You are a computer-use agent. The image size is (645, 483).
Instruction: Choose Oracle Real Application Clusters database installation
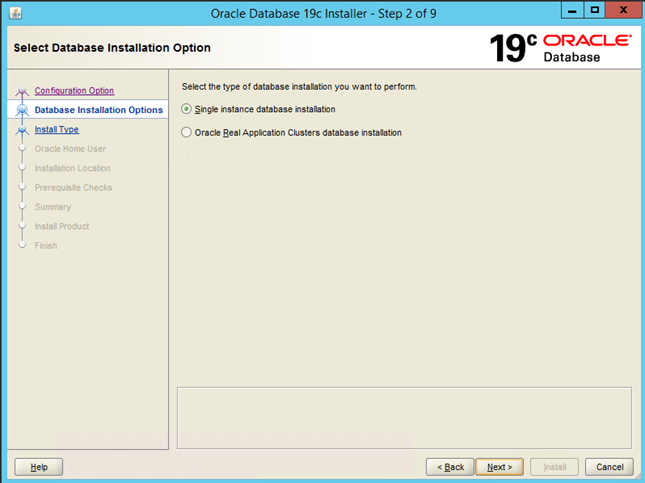187,132
